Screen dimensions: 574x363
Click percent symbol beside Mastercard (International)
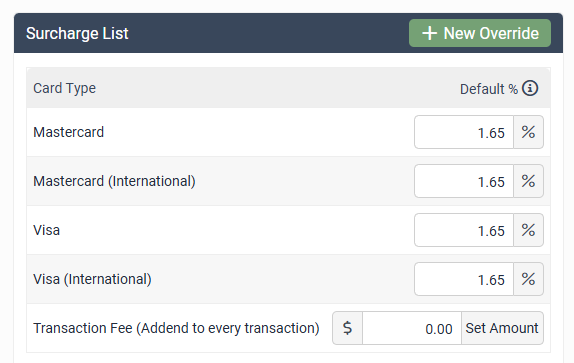point(528,182)
